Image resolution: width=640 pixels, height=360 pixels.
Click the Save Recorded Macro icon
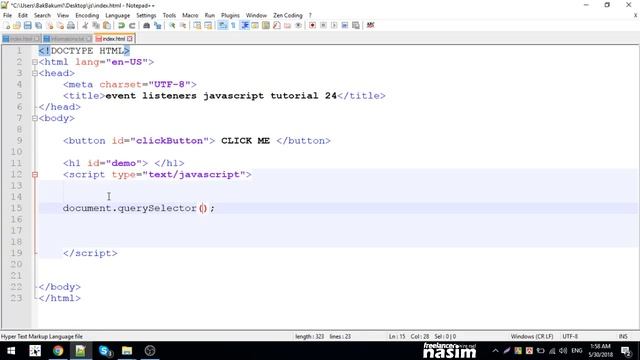pyautogui.click(x=356, y=25)
